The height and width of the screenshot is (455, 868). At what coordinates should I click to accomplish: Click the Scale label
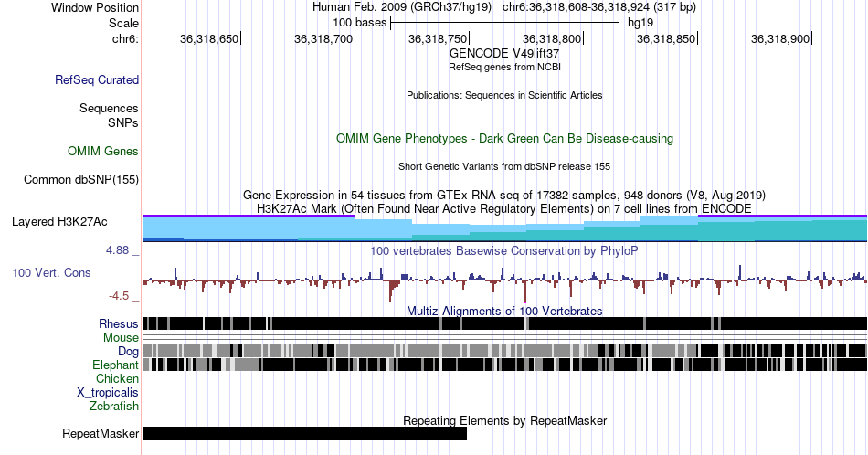pyautogui.click(x=123, y=23)
